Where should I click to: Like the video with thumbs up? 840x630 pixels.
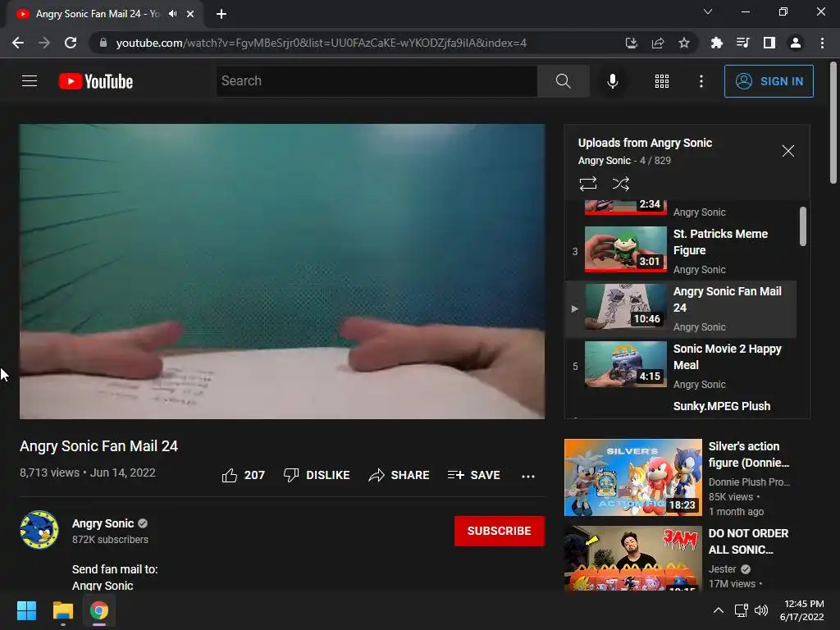coord(243,475)
